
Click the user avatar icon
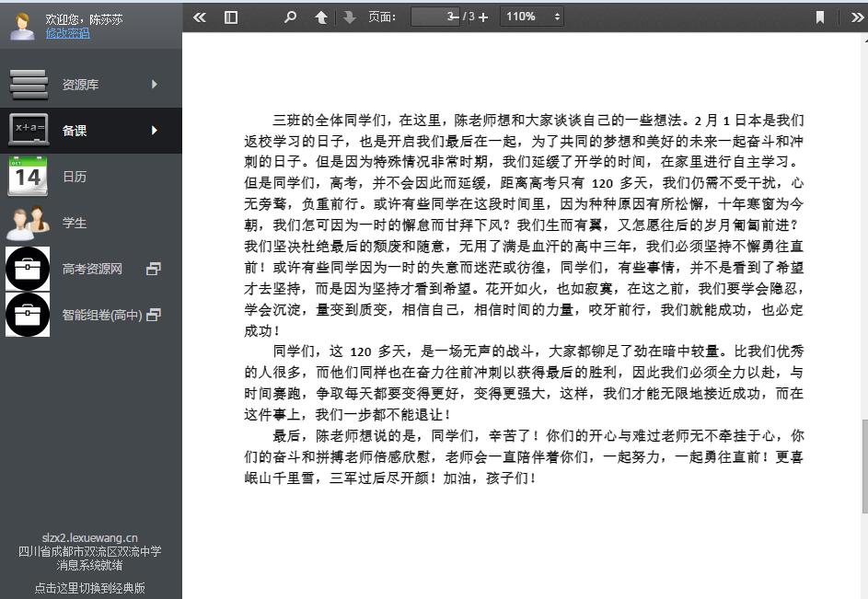point(22,26)
